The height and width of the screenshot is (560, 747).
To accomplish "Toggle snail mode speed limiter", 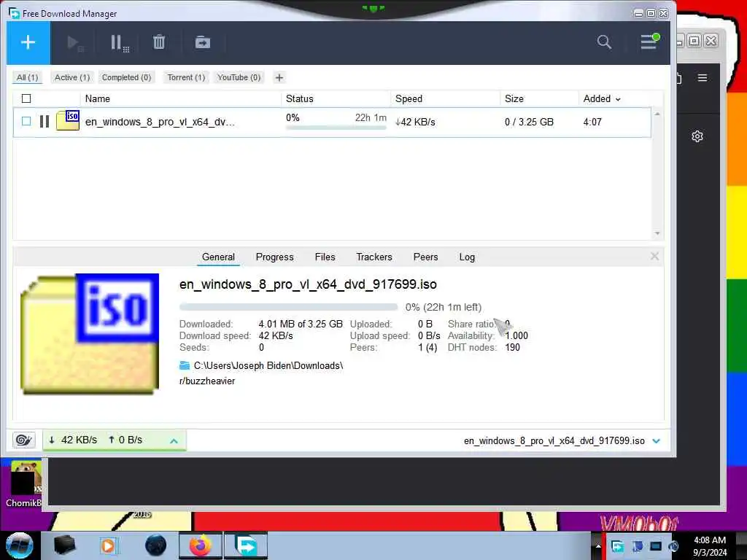I will [24, 440].
